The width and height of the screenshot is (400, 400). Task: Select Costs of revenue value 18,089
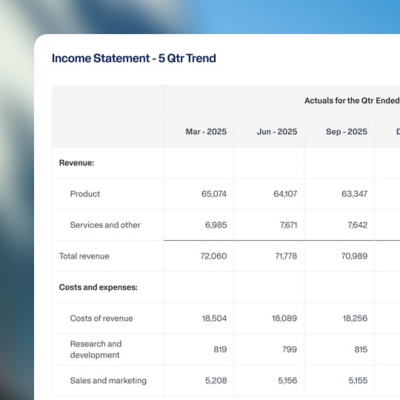[x=284, y=318]
